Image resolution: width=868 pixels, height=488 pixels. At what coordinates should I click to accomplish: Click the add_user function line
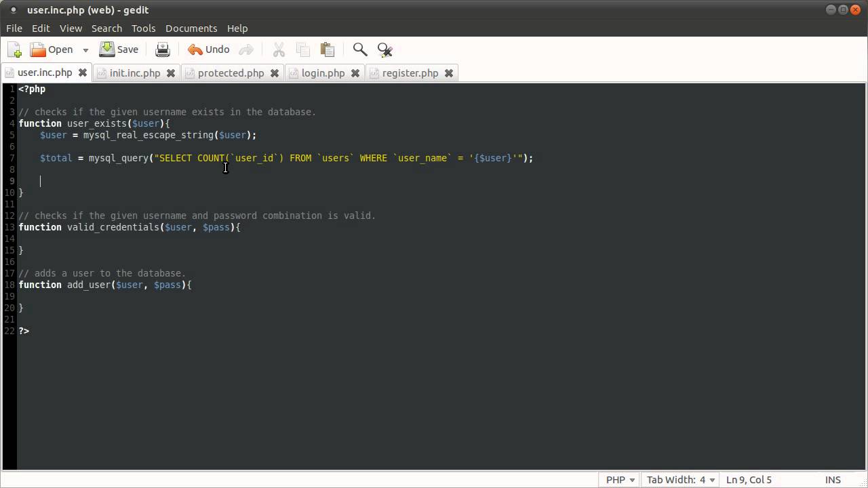(105, 285)
